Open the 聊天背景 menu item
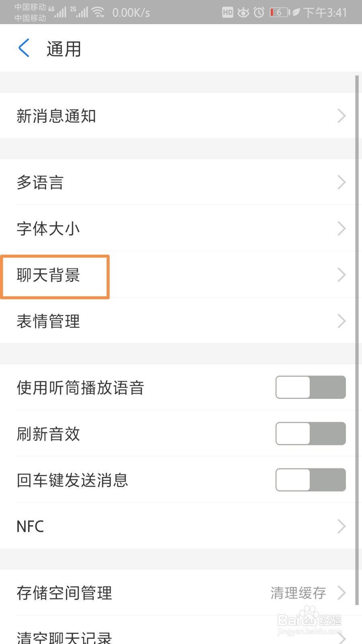This screenshot has height=644, width=362. (x=178, y=275)
